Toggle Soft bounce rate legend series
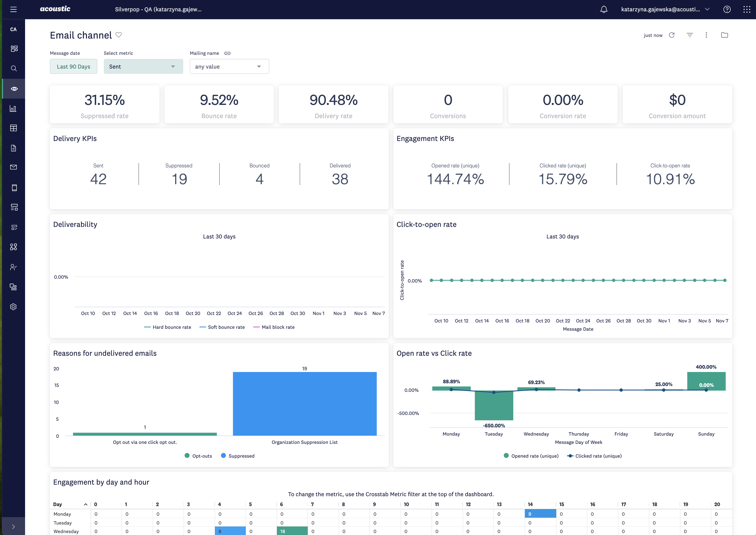This screenshot has height=535, width=756. (x=222, y=327)
